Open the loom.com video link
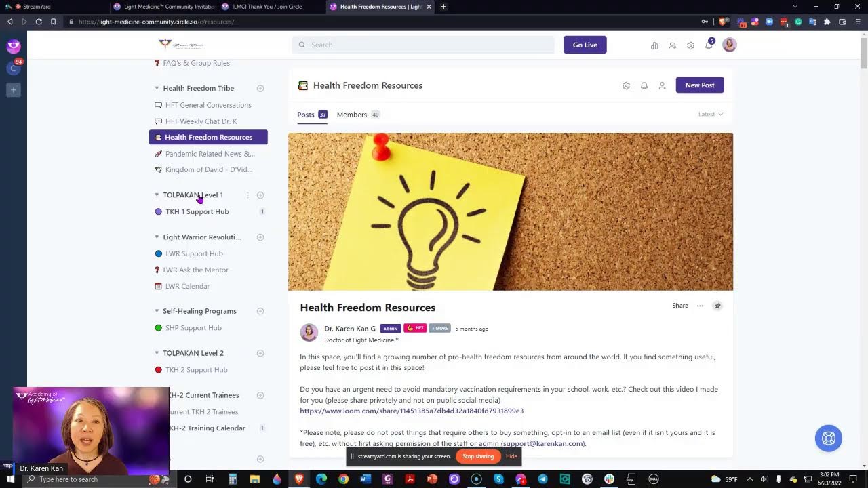The width and height of the screenshot is (868, 488). (412, 411)
